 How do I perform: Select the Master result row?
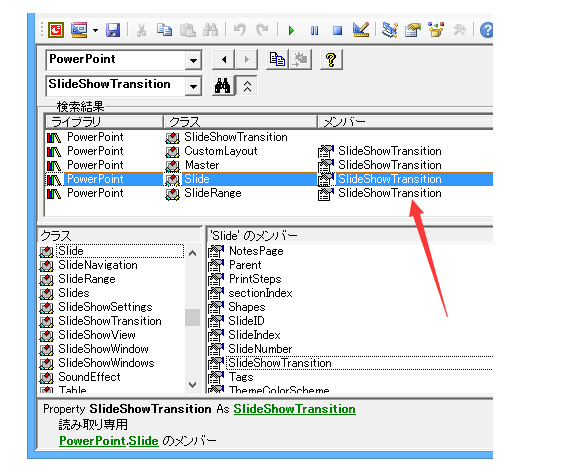tap(269, 165)
